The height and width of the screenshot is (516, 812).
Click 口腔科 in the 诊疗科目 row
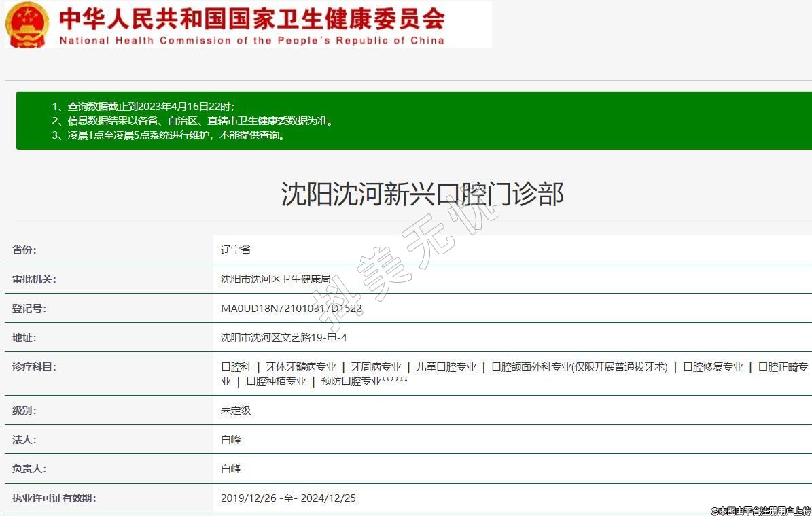(236, 366)
